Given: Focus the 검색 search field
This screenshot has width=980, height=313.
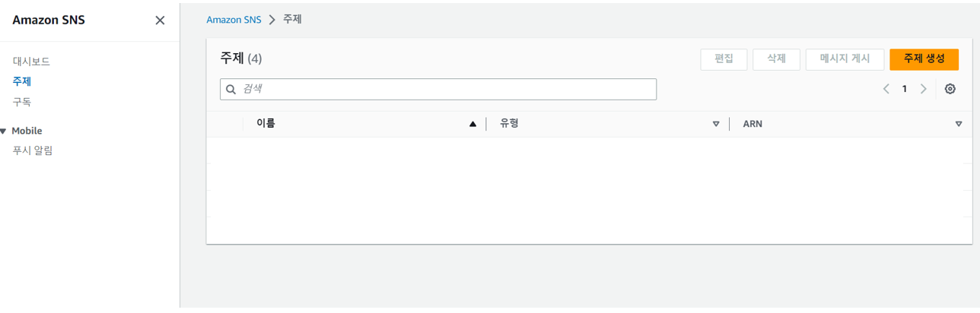Looking at the screenshot, I should (x=445, y=90).
